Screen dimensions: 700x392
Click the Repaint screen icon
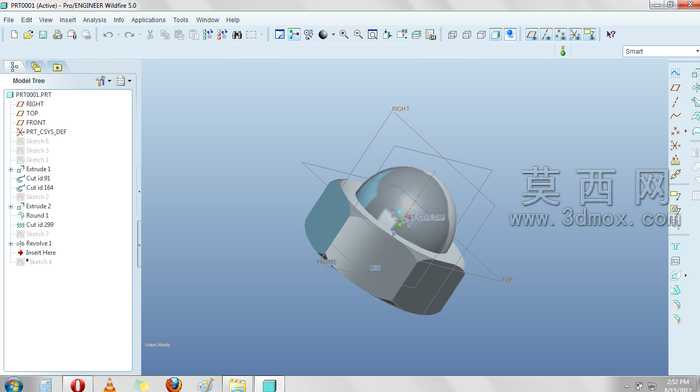pos(279,34)
